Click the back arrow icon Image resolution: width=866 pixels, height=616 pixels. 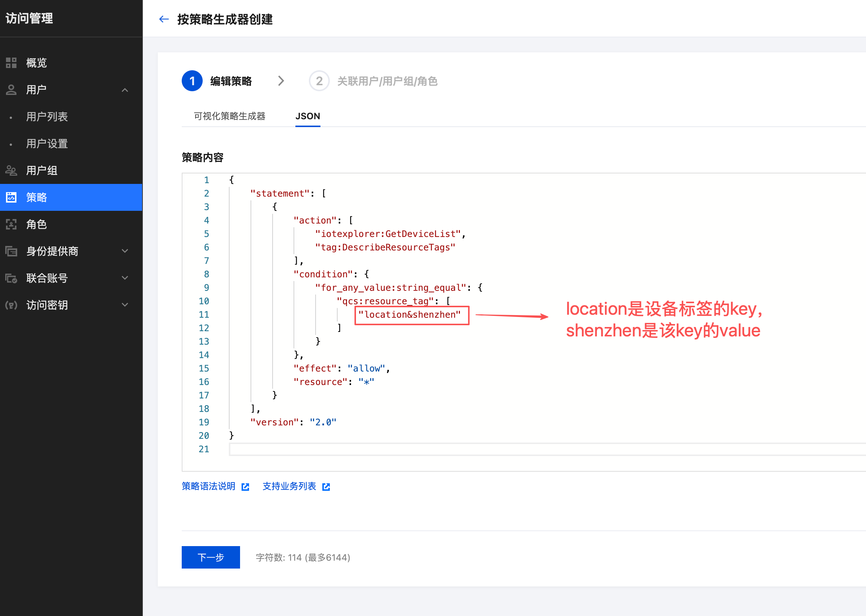(163, 19)
